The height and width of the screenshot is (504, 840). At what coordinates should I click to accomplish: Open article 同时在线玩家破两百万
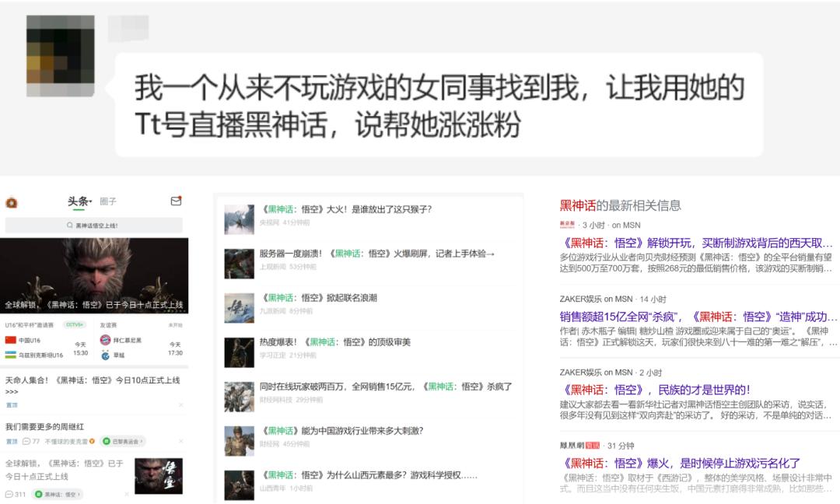(386, 387)
